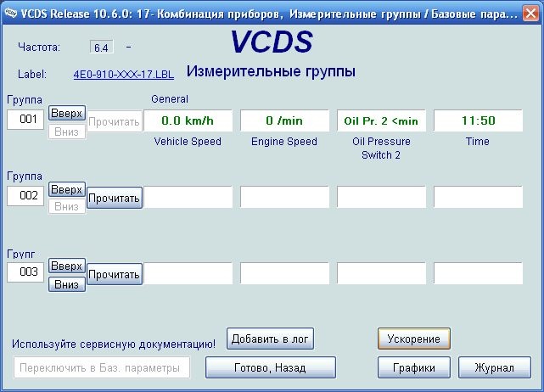Select the Oil Pr. 2 <min value
This screenshot has width=544, height=392.
[381, 120]
